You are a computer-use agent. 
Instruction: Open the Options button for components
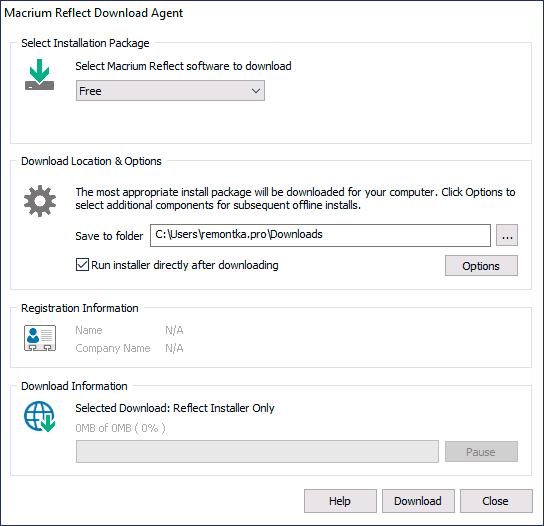coord(481,266)
